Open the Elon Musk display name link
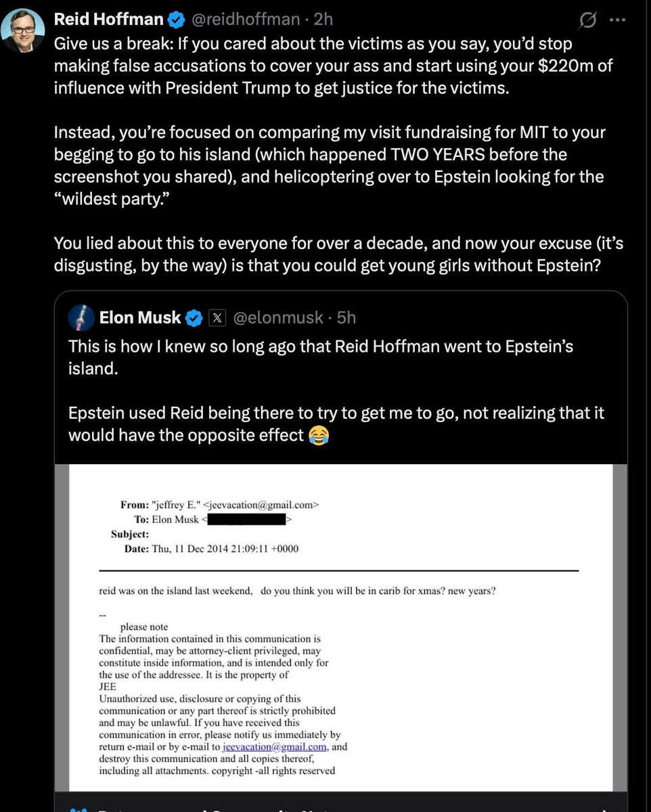 click(x=140, y=317)
